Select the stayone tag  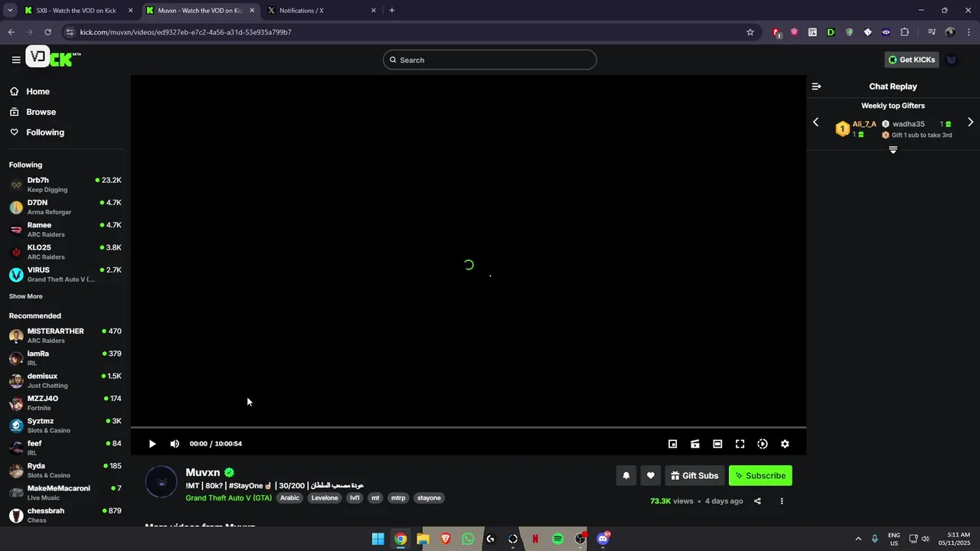429,497
